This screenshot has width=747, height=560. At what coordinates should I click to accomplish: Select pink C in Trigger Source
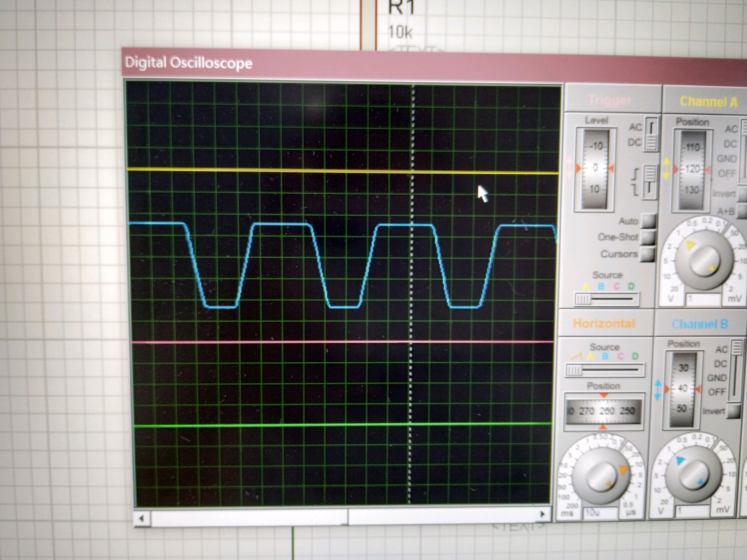(616, 286)
